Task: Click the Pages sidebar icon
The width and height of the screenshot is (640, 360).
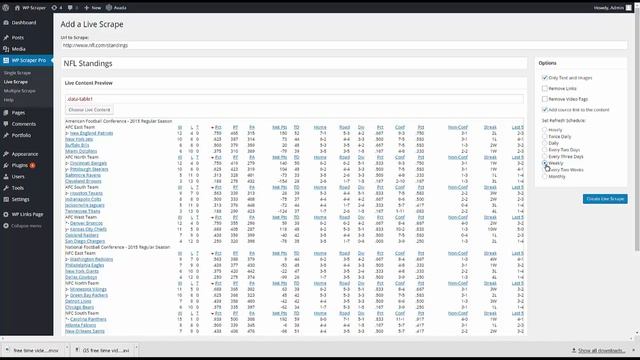Action: 6,112
